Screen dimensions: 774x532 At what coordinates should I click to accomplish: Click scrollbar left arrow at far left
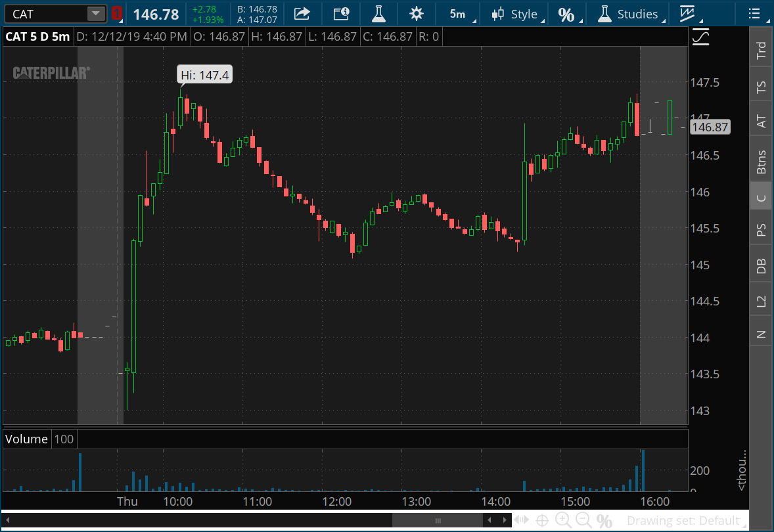(8, 520)
